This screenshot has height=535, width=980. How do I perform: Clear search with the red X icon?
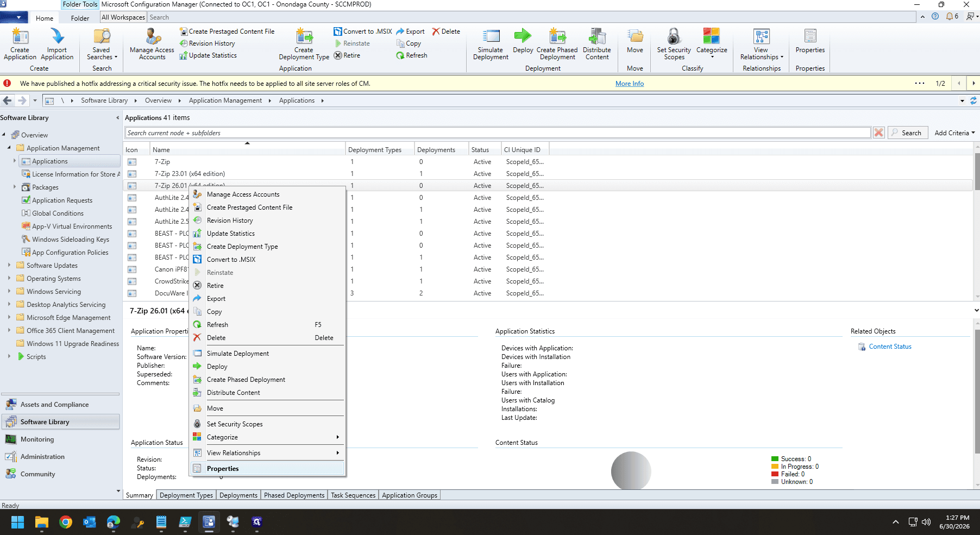pos(878,133)
